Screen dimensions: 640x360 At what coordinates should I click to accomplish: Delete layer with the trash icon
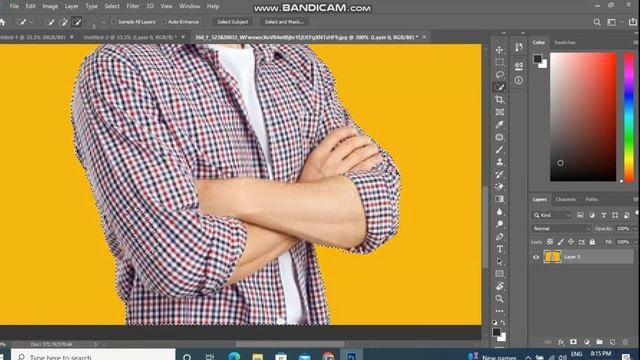tap(625, 342)
